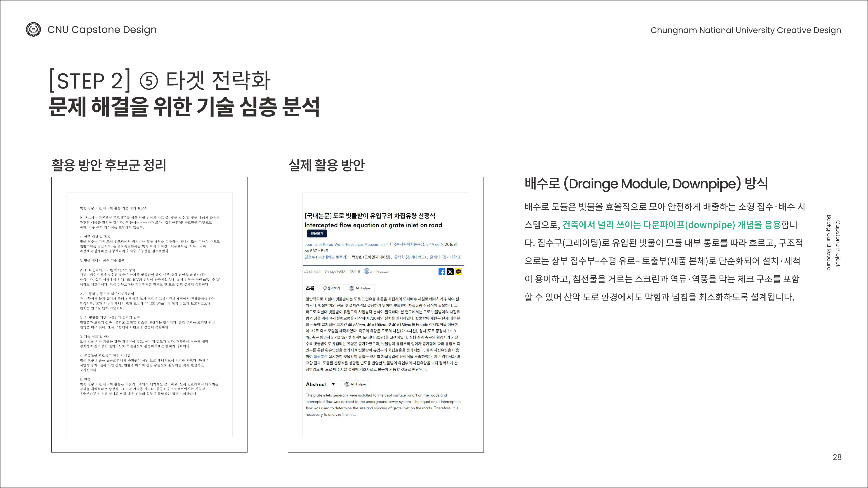868x488 pixels.
Task: Open Journal of Korea Water Resources Association link
Action: (344, 244)
